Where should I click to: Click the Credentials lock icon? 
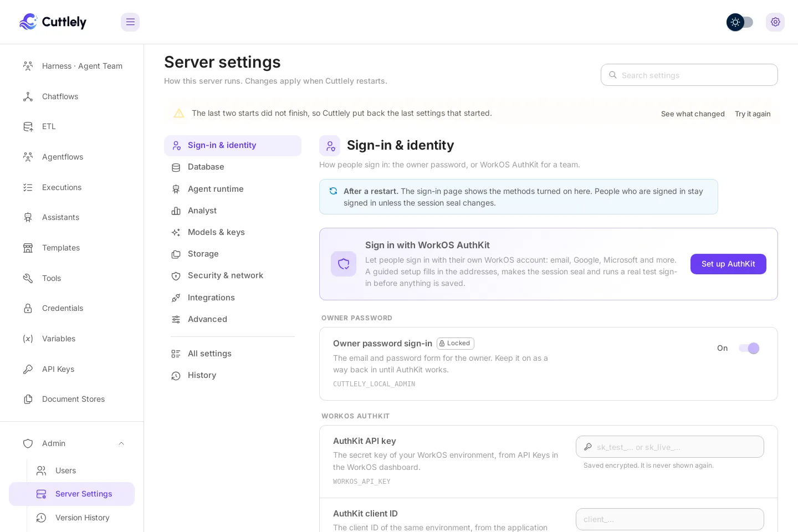pyautogui.click(x=28, y=308)
